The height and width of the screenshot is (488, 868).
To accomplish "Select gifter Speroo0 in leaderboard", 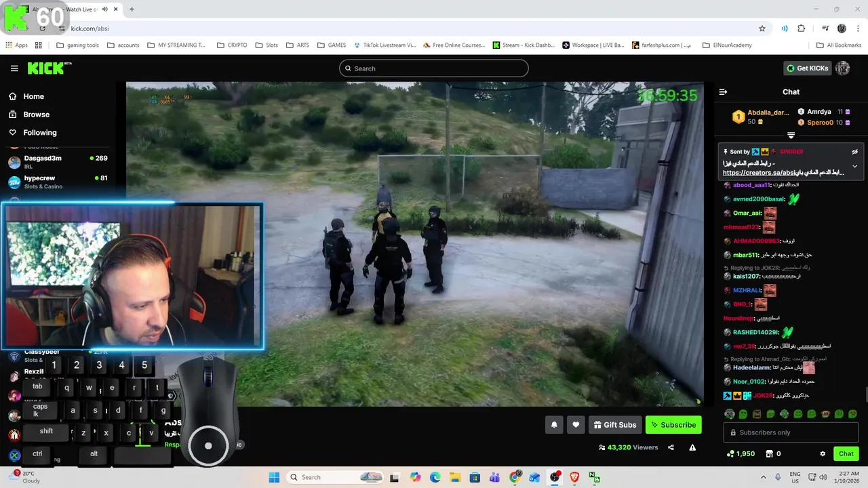I will [820, 123].
